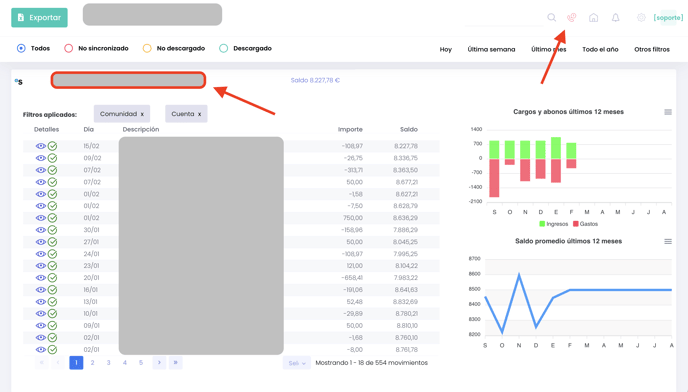The width and height of the screenshot is (688, 392).
Task: Click importe value 750,00
Action: coord(353,218)
